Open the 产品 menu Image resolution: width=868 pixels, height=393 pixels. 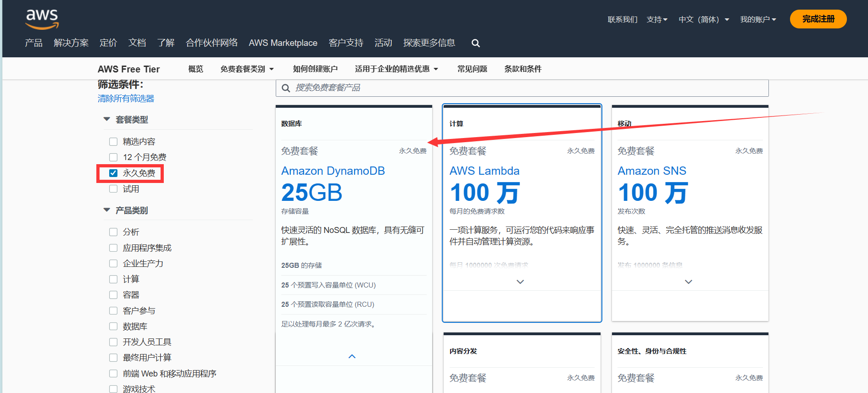33,43
